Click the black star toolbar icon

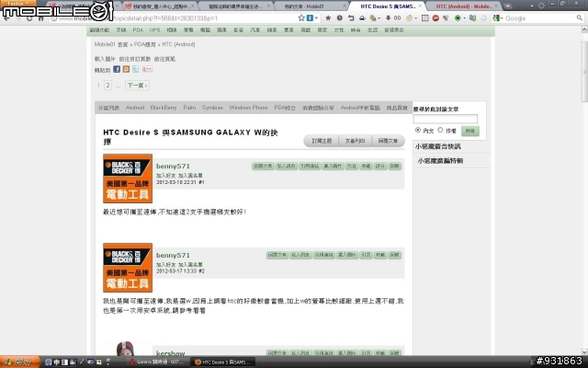point(328,18)
